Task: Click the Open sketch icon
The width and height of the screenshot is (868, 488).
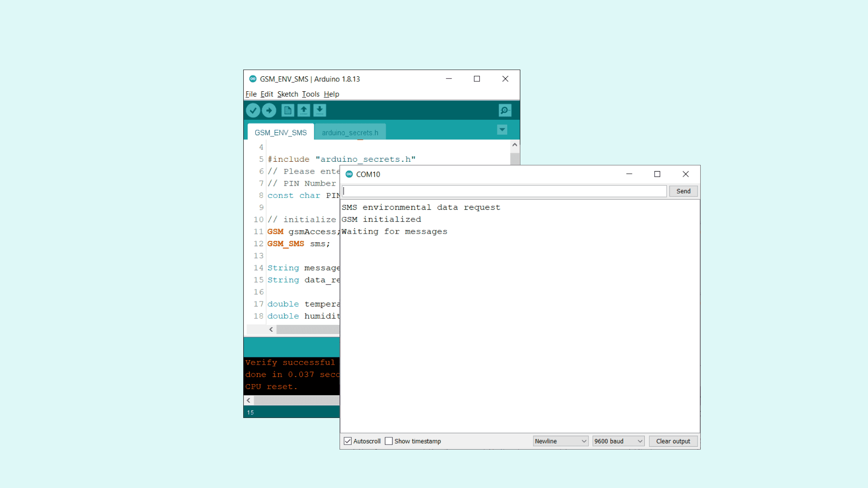Action: pos(304,110)
